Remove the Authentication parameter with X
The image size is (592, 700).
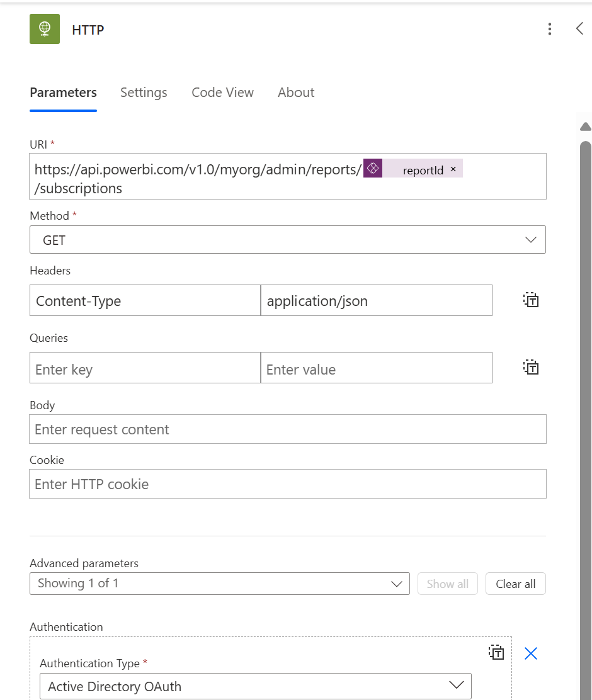pos(531,653)
